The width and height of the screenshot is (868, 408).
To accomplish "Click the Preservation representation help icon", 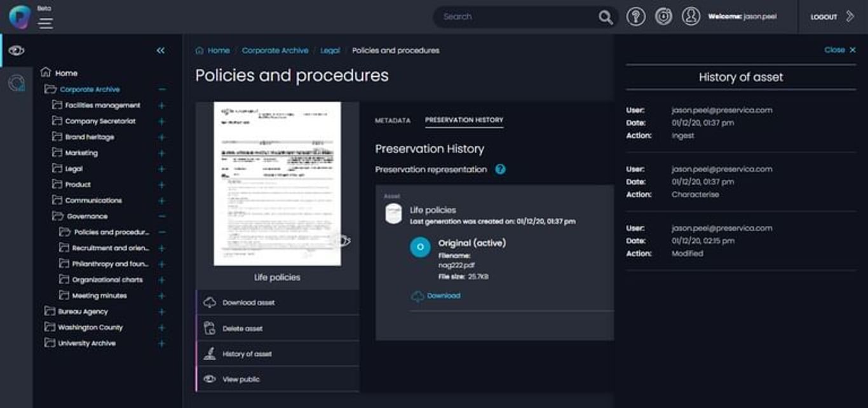I will [500, 170].
